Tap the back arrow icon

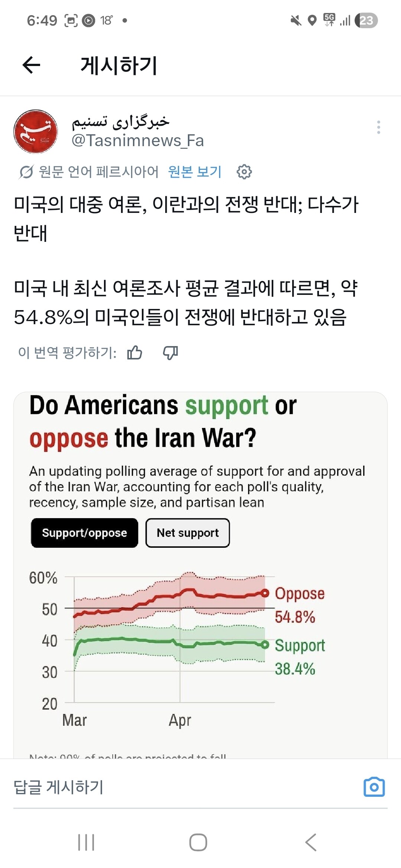(x=31, y=65)
